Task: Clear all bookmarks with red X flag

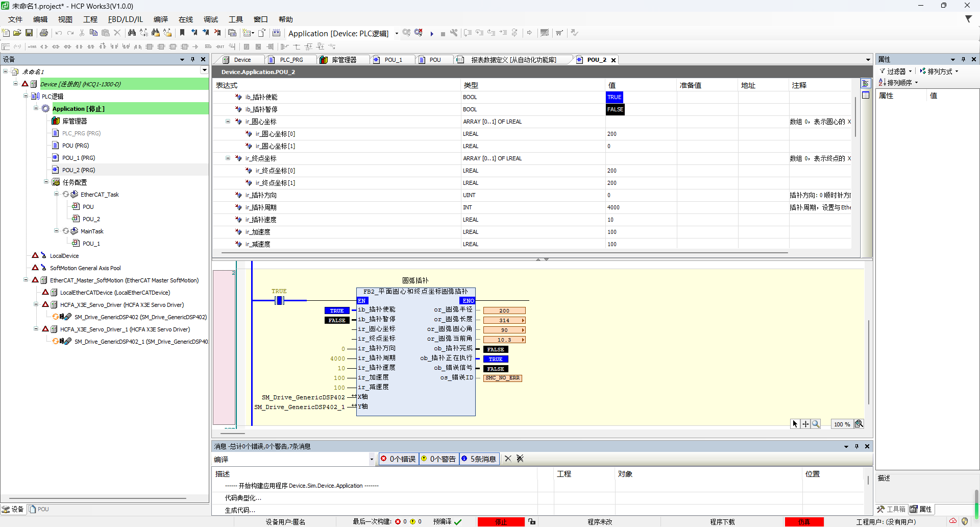Action: point(217,33)
